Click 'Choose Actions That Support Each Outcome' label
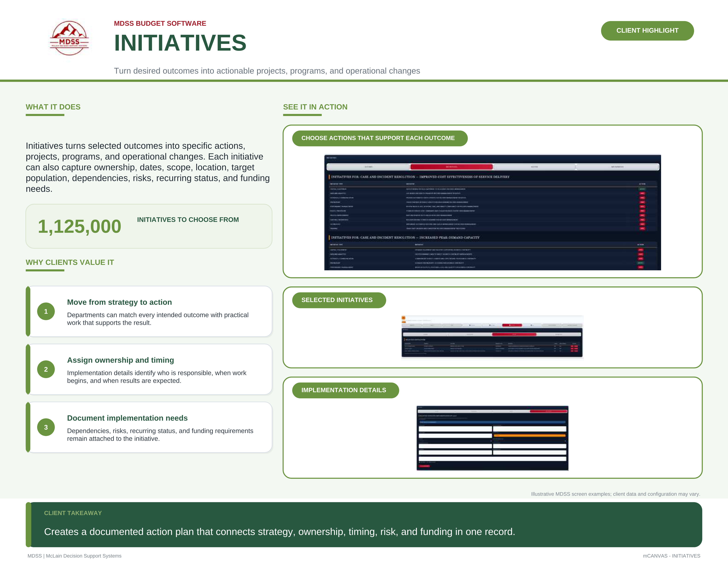The image size is (728, 563). [x=380, y=138]
